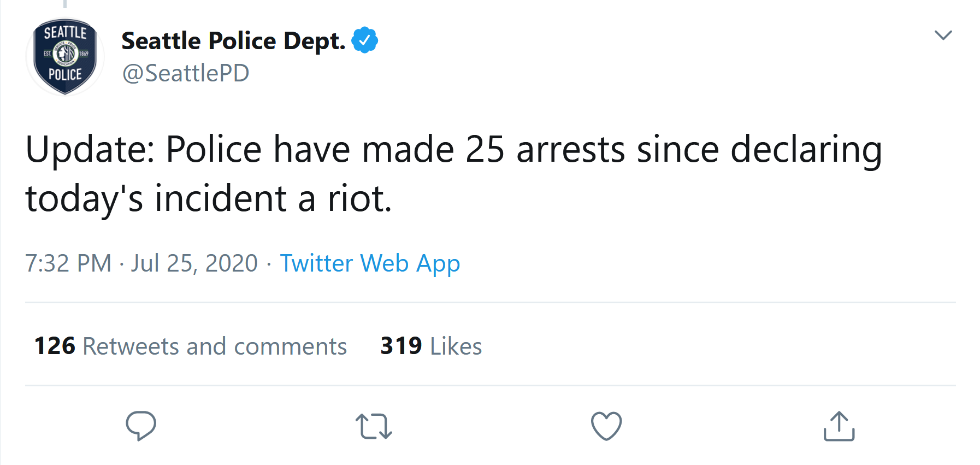The height and width of the screenshot is (465, 980).
Task: Reply to the Seattle Police tweet
Action: (141, 426)
